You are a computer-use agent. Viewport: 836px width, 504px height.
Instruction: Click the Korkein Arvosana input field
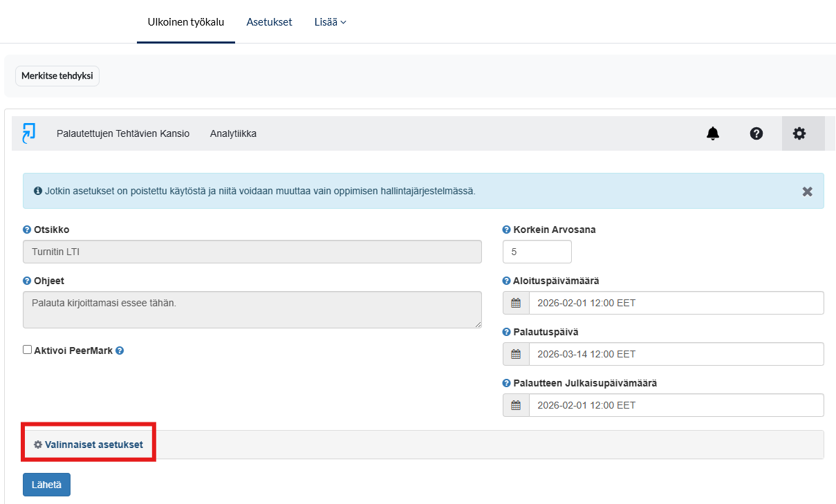coord(537,252)
